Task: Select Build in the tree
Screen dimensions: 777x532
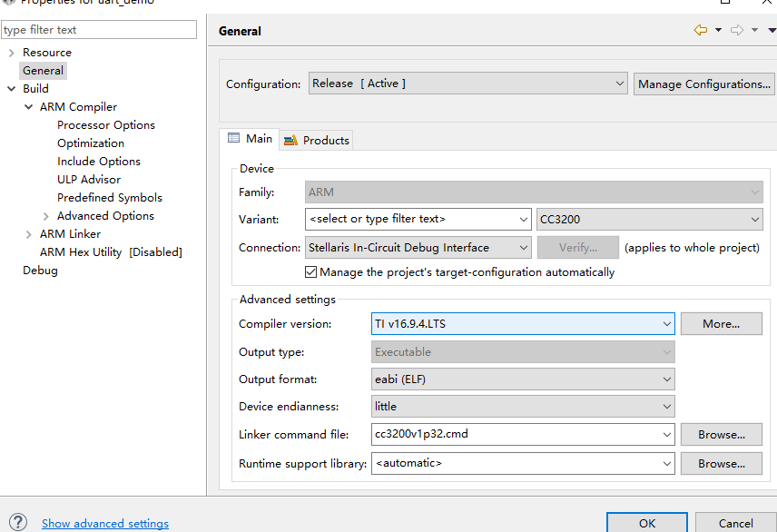Action: 35,89
